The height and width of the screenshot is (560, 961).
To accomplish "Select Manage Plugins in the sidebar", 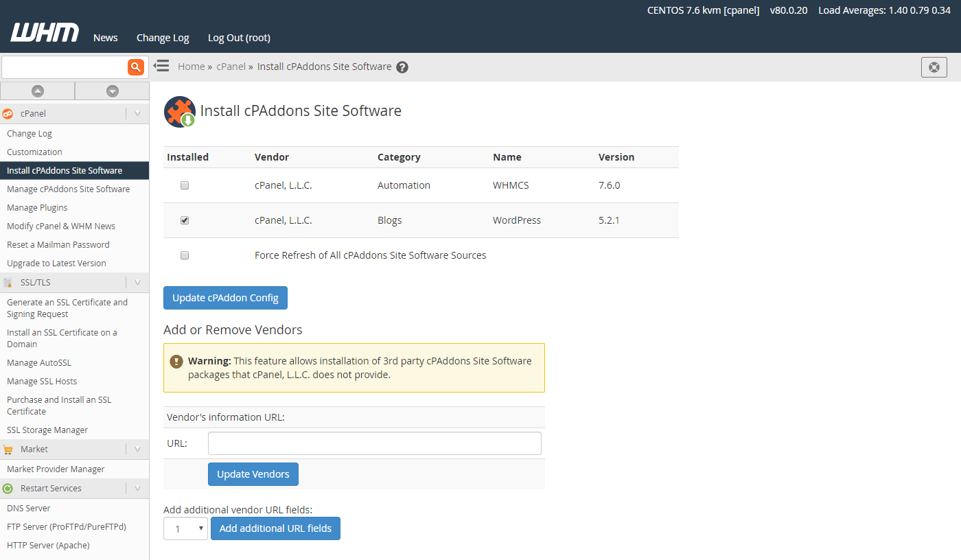I will [37, 207].
